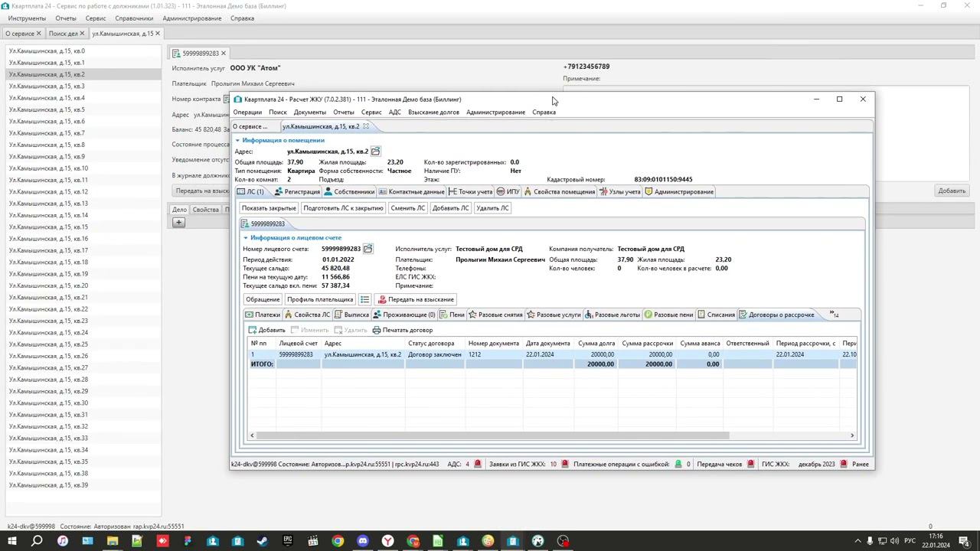Click the Удалить ЛС button

tap(492, 208)
